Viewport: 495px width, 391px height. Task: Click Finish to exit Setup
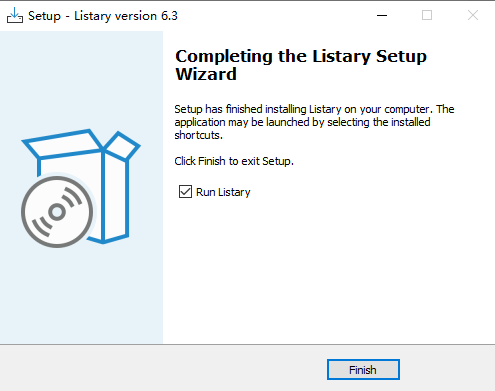[x=363, y=370]
